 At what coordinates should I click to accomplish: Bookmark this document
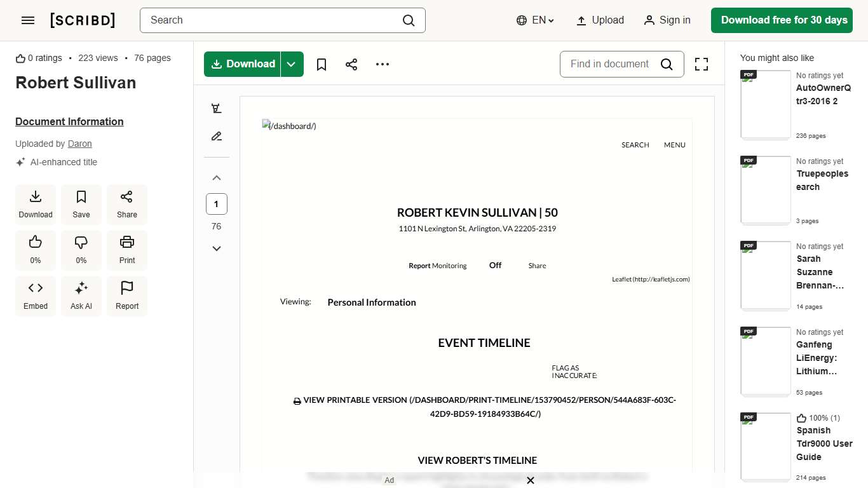[321, 64]
